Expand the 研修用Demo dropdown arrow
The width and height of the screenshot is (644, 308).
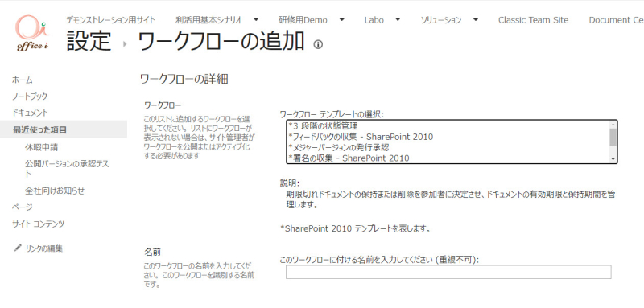point(341,19)
